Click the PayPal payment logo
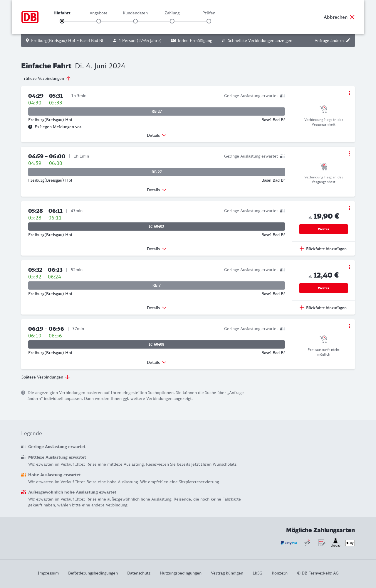Screen dimensions: 376x588 [x=289, y=543]
